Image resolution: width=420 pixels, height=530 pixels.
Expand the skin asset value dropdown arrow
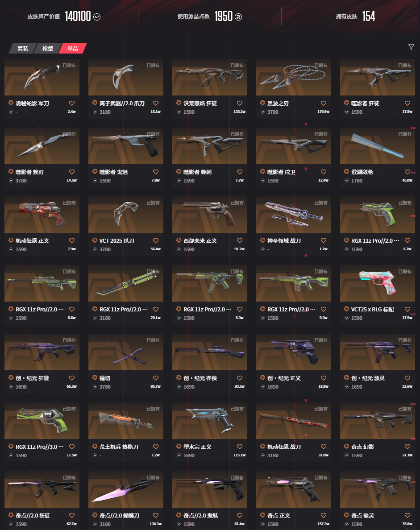pyautogui.click(x=97, y=17)
